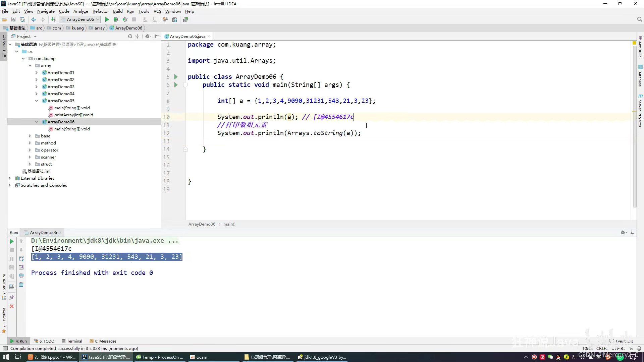Click run gutter arrow at line 5
The height and width of the screenshot is (362, 644).
pyautogui.click(x=176, y=77)
